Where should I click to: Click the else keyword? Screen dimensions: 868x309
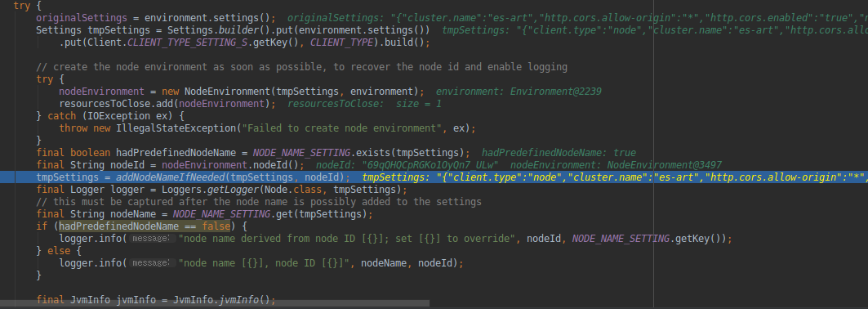click(60, 251)
